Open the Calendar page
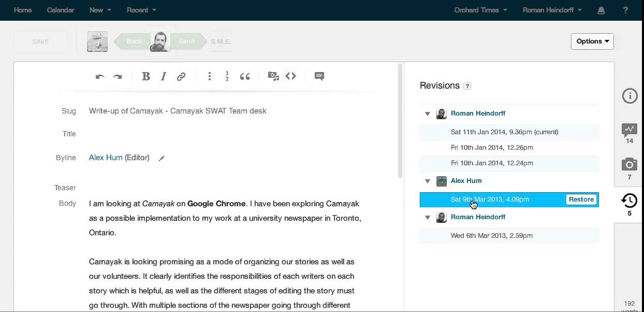 (61, 10)
